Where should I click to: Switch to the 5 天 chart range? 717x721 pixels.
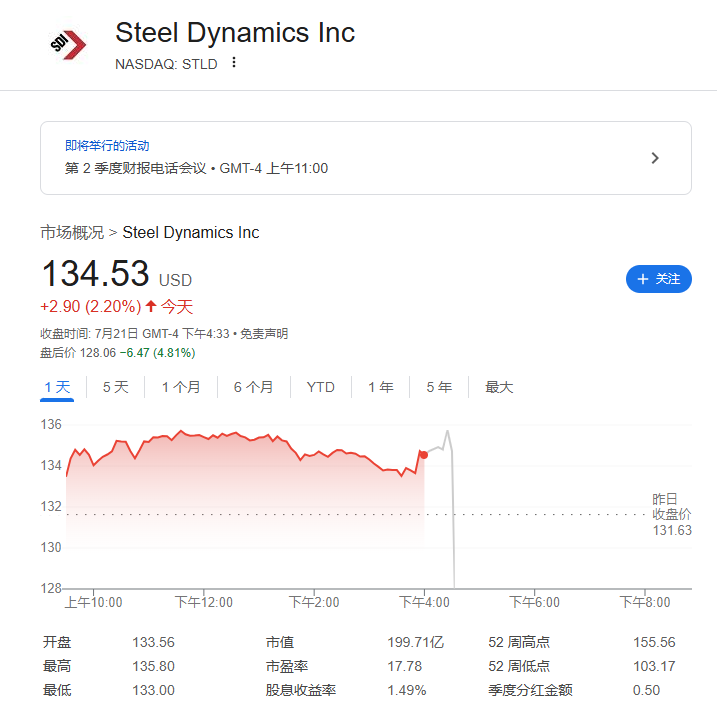(115, 387)
